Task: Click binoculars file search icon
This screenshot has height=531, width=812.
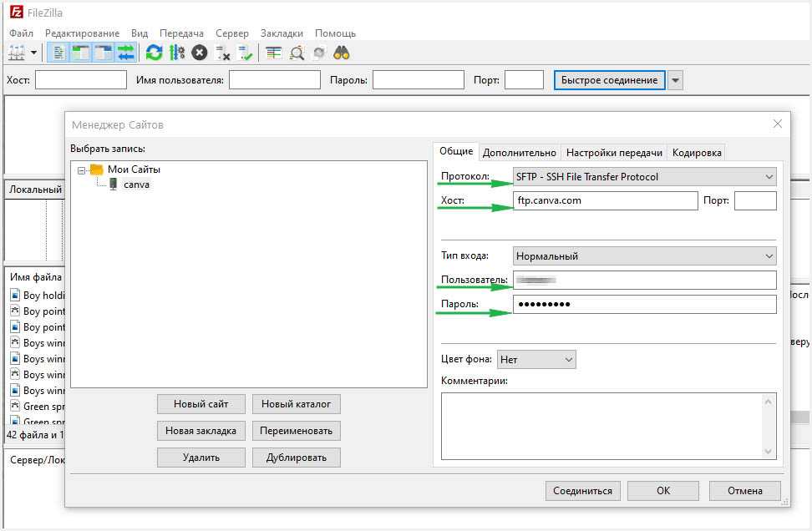Action: pyautogui.click(x=341, y=53)
